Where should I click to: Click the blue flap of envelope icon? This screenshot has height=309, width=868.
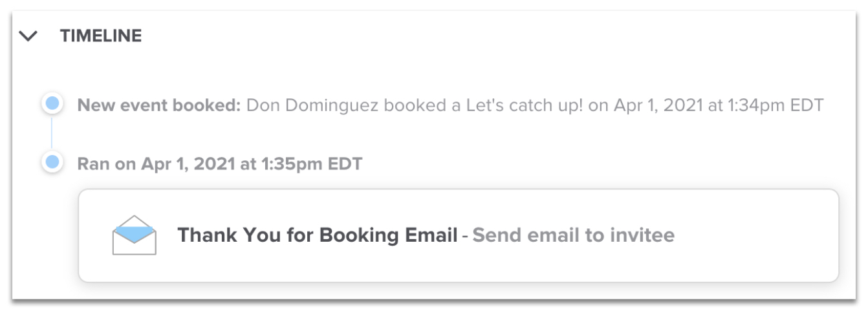pyautogui.click(x=135, y=228)
